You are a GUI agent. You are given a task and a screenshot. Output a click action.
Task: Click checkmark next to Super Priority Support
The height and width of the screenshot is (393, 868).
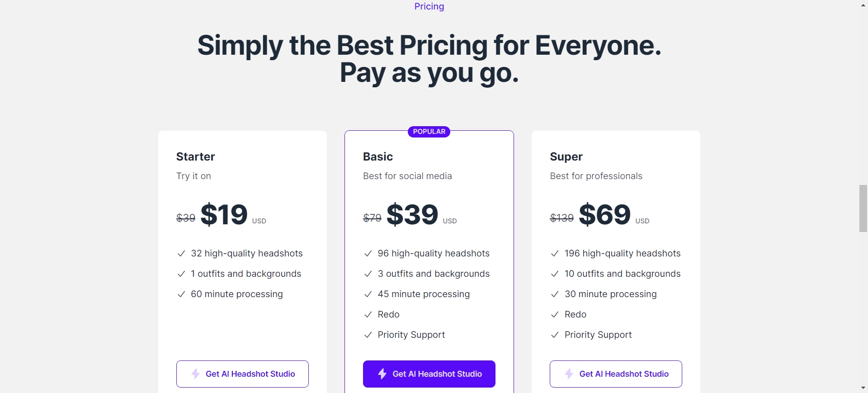tap(555, 335)
